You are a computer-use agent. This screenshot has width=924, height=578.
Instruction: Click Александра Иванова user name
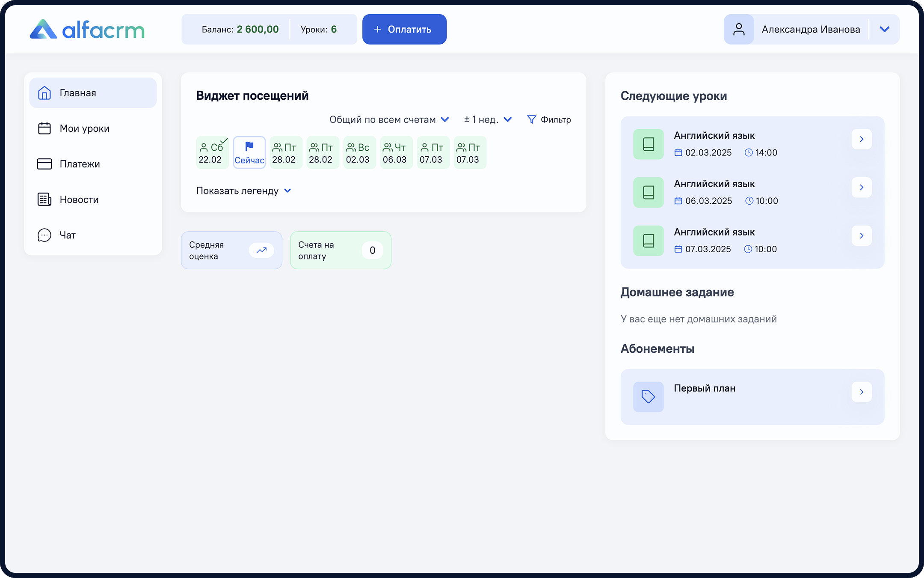[811, 29]
